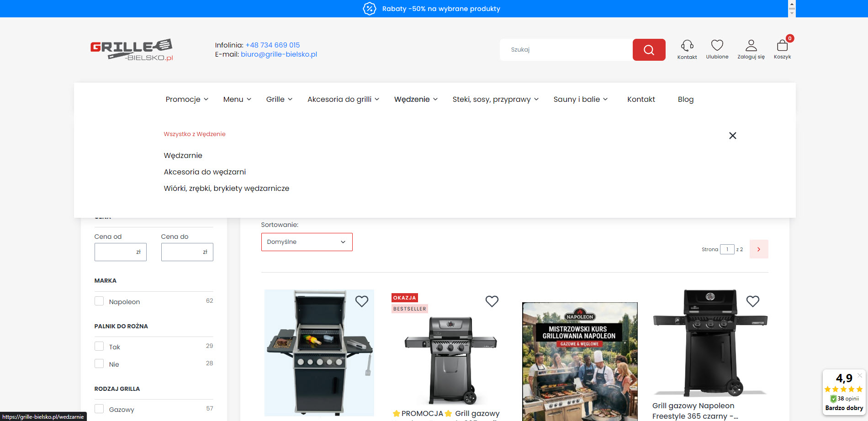Click the Kontakt headset icon
Screen dimensions: 868x421
tap(687, 46)
